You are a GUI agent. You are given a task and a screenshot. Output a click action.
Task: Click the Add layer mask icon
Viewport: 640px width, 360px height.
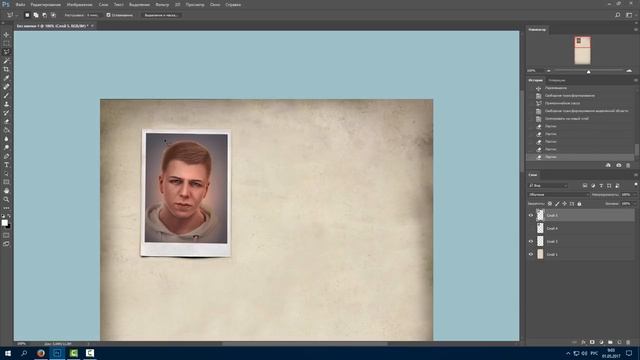[592, 342]
